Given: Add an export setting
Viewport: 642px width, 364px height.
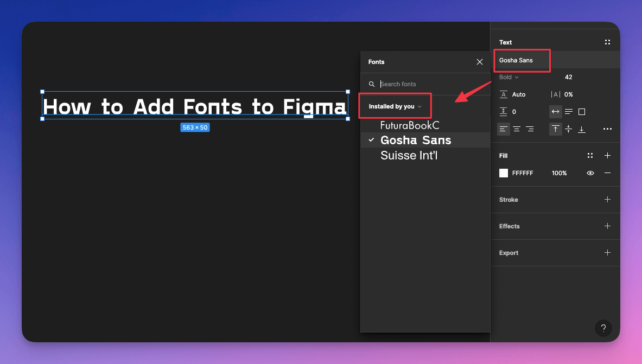Looking at the screenshot, I should 607,253.
